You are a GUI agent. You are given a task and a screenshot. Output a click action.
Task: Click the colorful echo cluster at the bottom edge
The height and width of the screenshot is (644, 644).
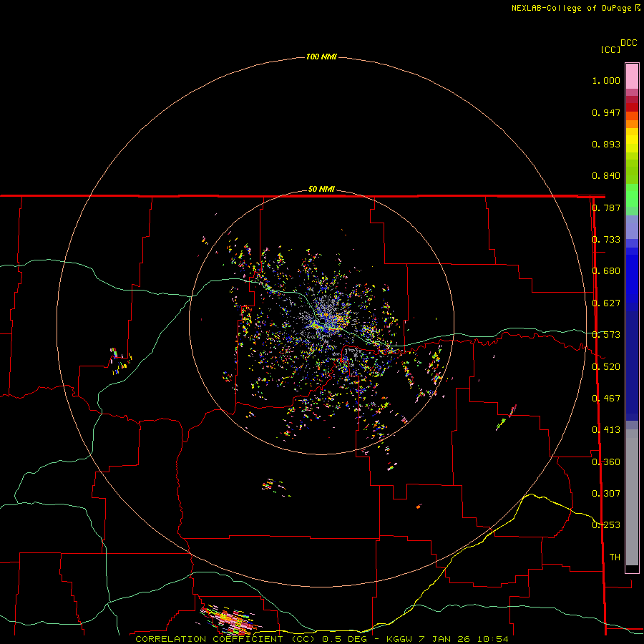[x=230, y=618]
